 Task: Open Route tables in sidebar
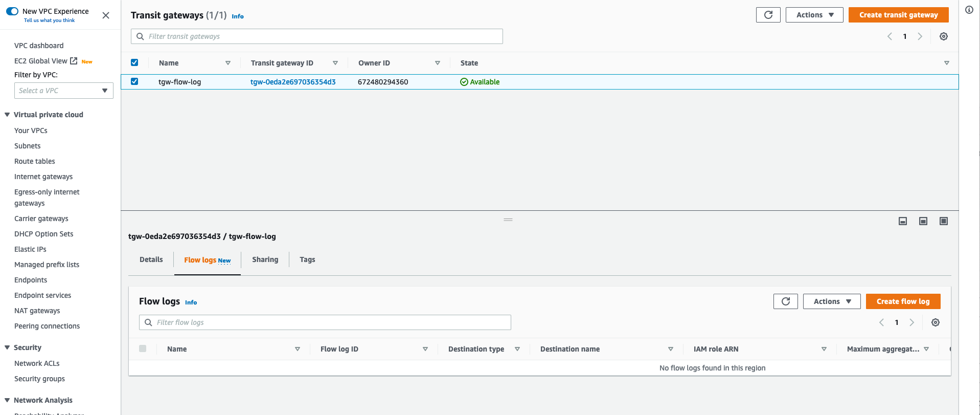(34, 161)
